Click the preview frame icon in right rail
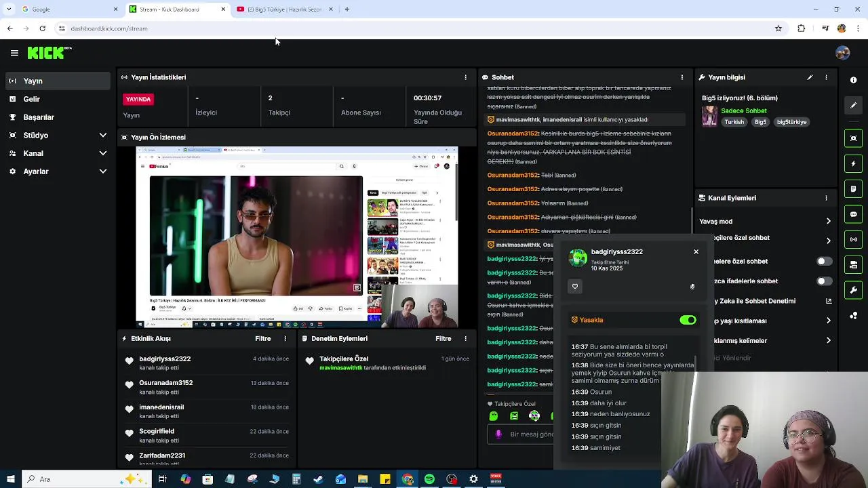The image size is (868, 488). pos(854,138)
